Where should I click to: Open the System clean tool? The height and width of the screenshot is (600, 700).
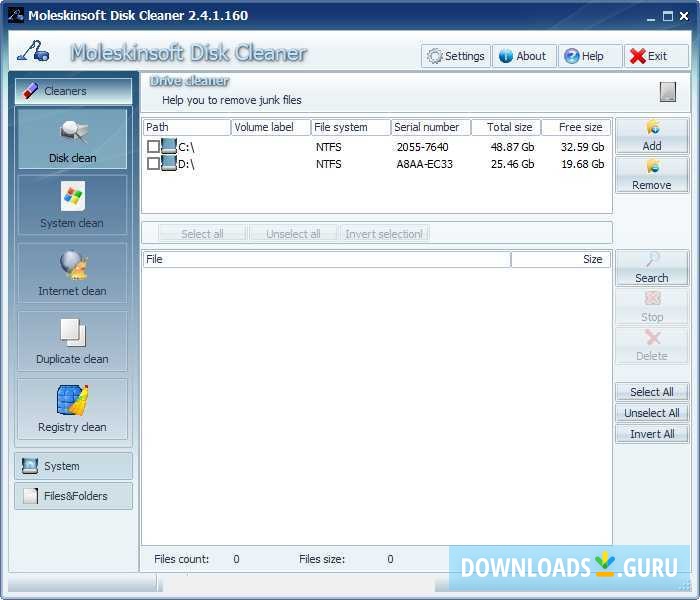pyautogui.click(x=72, y=205)
